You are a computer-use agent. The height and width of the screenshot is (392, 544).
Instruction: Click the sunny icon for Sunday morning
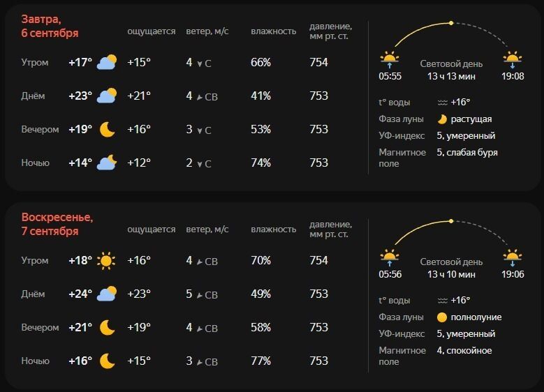click(x=107, y=261)
